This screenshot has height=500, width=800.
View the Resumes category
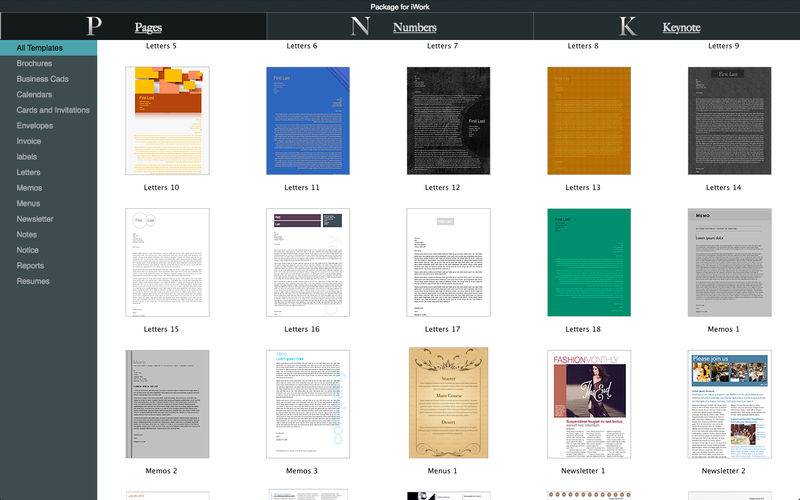point(33,281)
